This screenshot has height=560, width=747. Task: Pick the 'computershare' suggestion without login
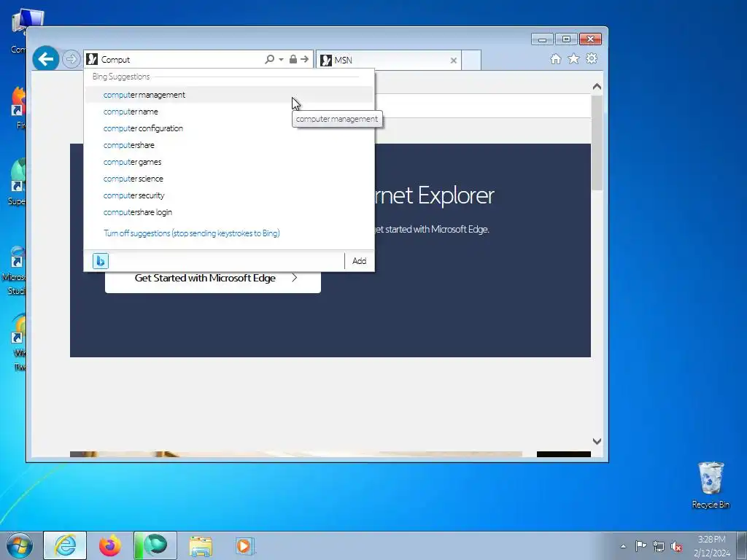(x=228, y=145)
